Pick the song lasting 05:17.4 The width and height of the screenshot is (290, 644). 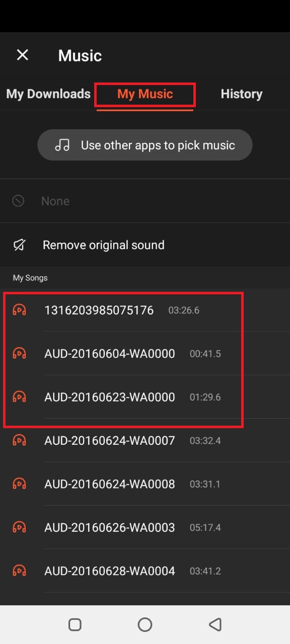pos(145,527)
